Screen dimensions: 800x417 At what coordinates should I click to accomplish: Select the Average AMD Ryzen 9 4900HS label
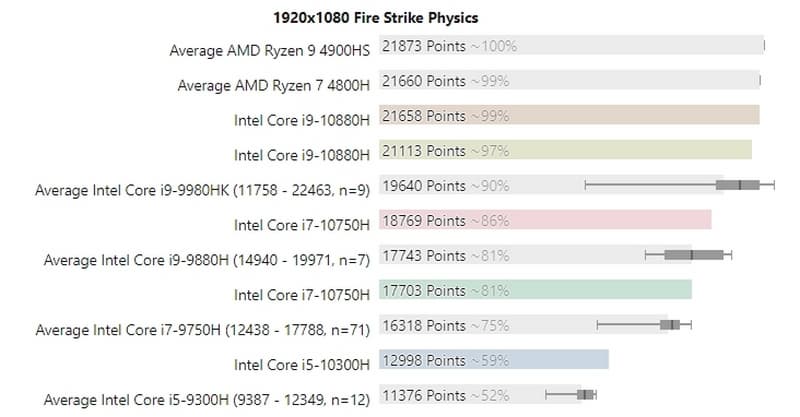click(270, 50)
